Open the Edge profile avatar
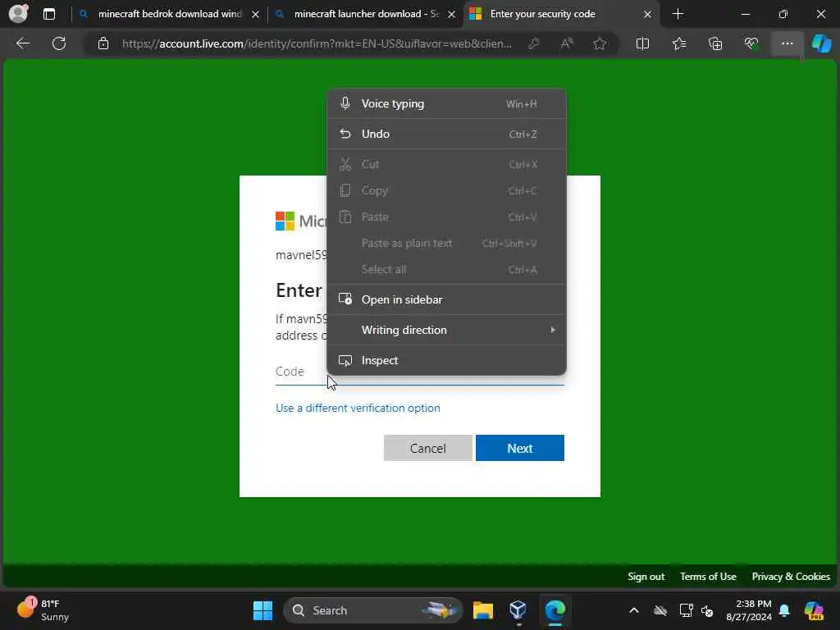This screenshot has height=630, width=840. (18, 13)
